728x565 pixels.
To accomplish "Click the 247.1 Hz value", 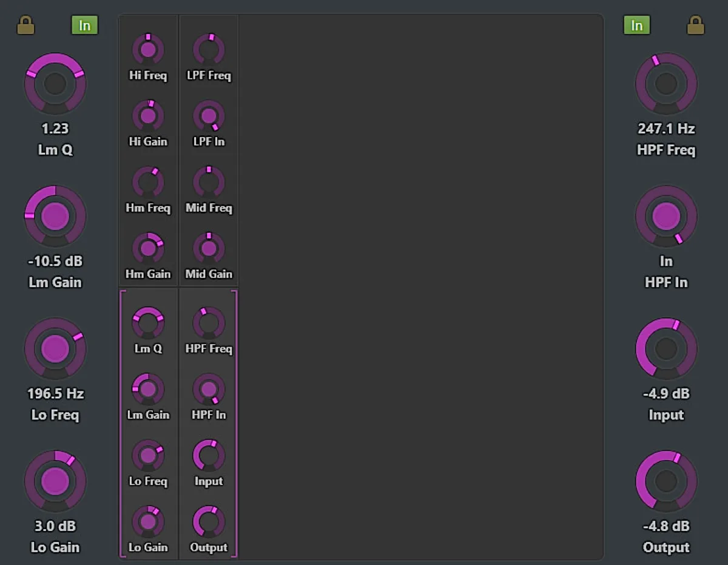I will click(666, 129).
